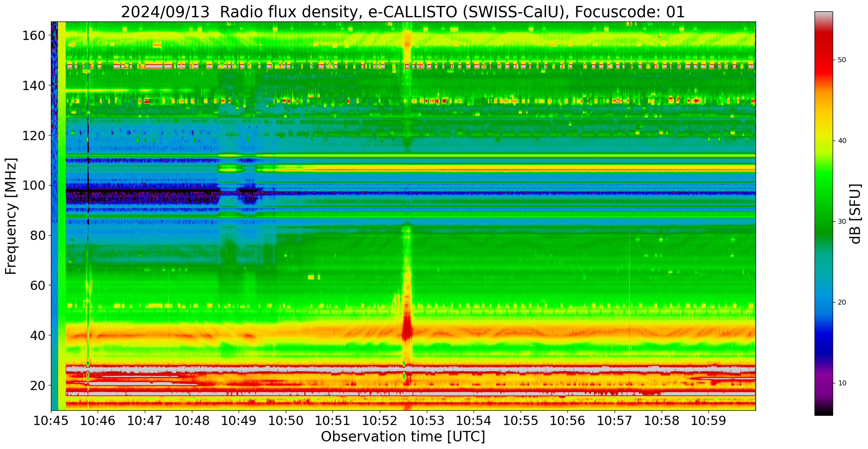Click the colorbar tick label 30
Screen dimensions: 868x449
[842, 222]
